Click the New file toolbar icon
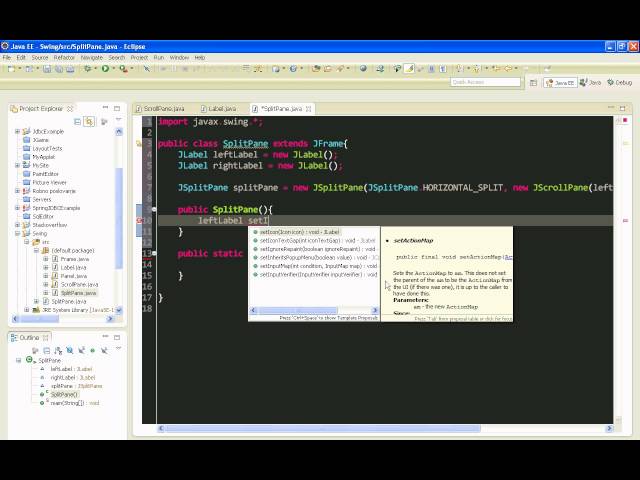This screenshot has height=480, width=640. pos(11,69)
